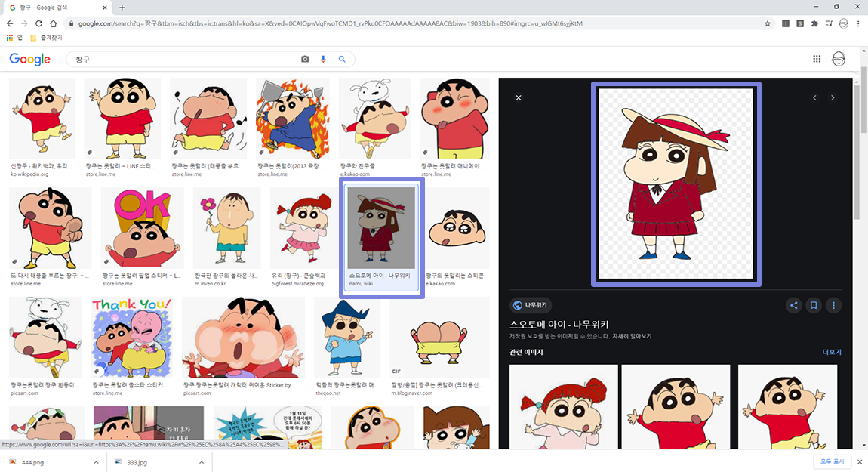This screenshot has width=868, height=475.
Task: Open the Shin-chan with white dog kakao thumbnail
Action: (375, 119)
